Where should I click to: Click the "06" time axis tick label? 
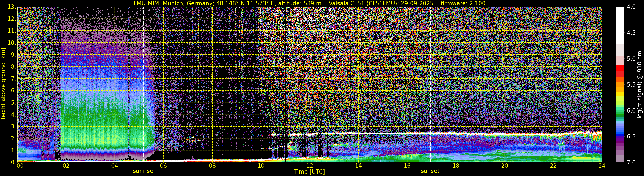[x=163, y=166]
